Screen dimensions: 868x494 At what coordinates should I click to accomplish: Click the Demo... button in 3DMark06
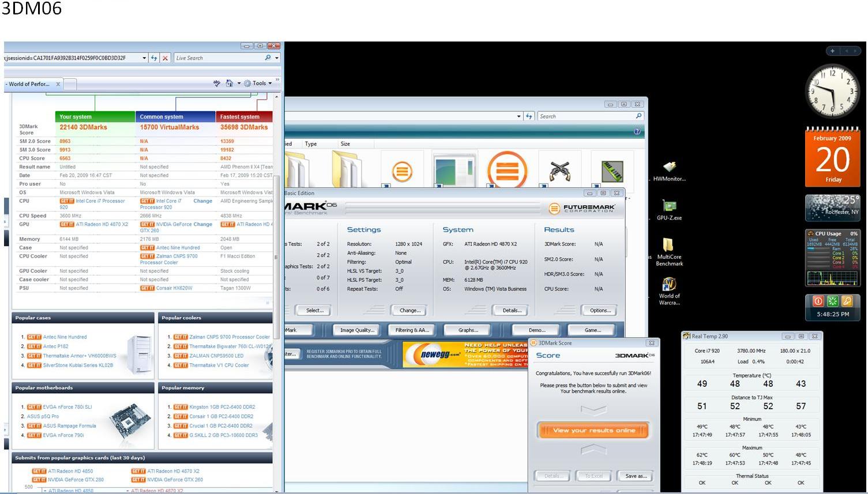click(x=536, y=330)
